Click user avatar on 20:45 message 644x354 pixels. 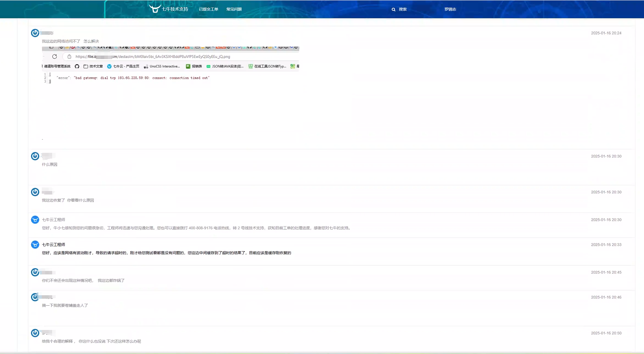click(x=35, y=272)
